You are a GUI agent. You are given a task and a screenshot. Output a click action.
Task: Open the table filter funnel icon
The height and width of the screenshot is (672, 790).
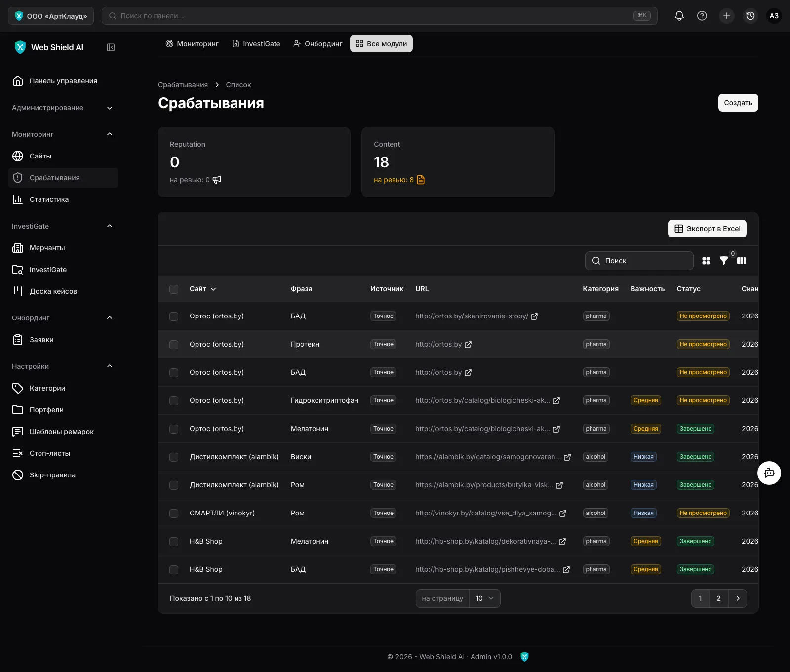click(723, 261)
